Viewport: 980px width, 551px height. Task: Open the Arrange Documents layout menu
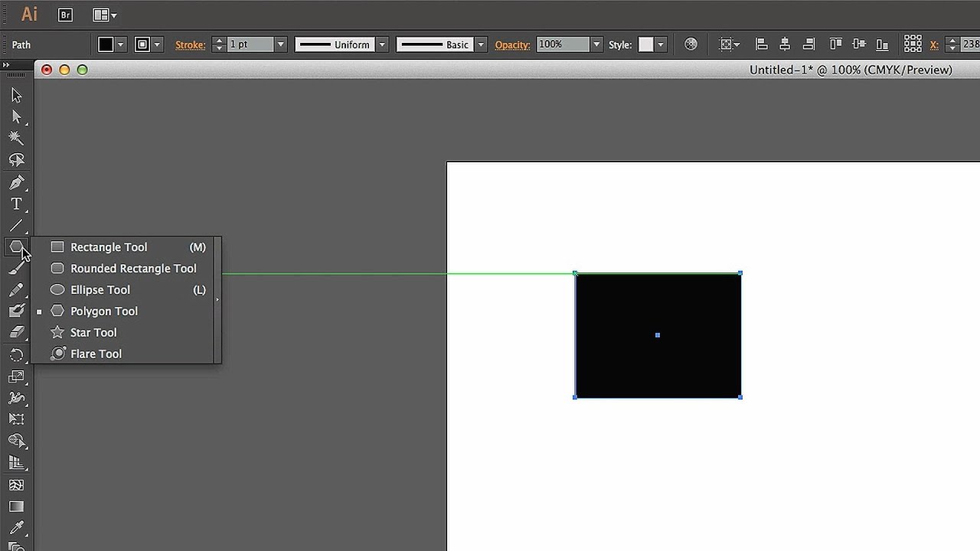point(105,15)
